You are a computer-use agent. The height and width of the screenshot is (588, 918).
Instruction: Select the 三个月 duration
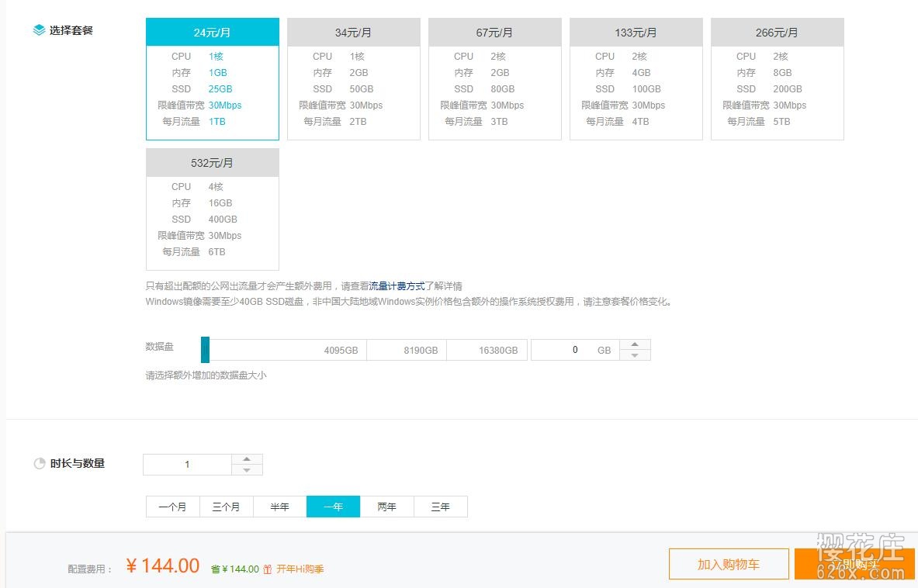pyautogui.click(x=226, y=507)
